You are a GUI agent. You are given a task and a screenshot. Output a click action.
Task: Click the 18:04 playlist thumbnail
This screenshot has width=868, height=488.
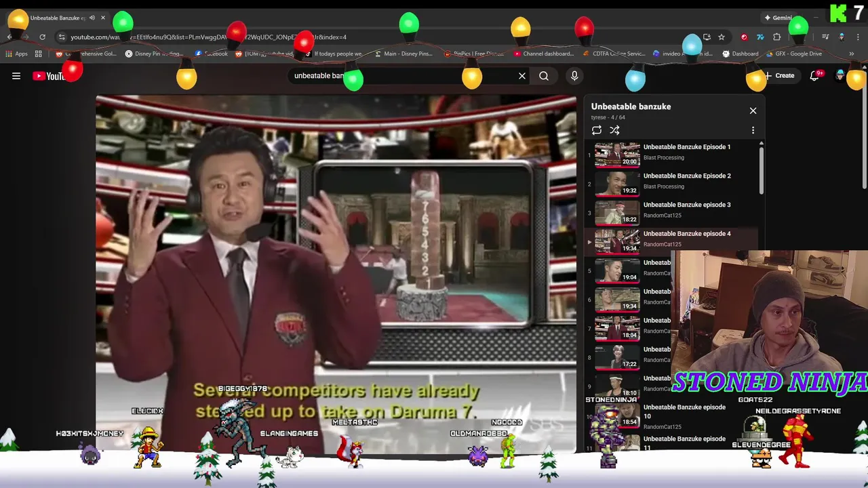tap(617, 328)
